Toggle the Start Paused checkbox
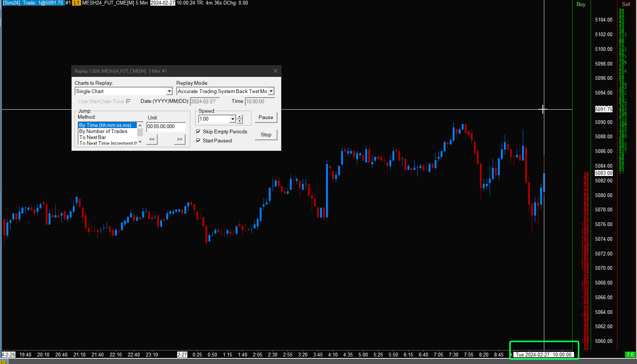 [198, 141]
